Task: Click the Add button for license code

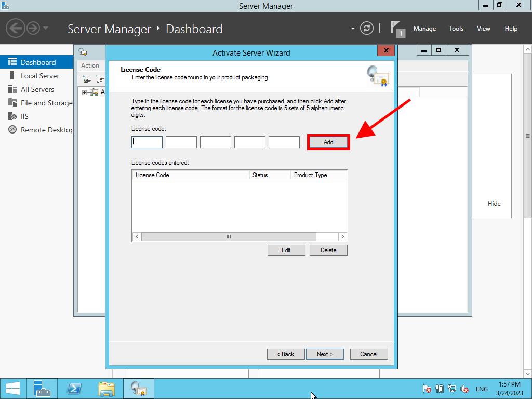Action: click(328, 142)
